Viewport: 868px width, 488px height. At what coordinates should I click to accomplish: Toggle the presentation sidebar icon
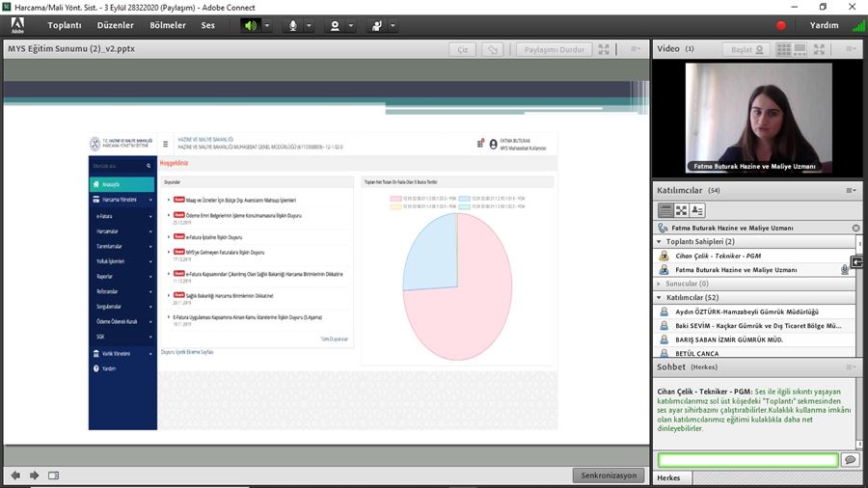53,474
